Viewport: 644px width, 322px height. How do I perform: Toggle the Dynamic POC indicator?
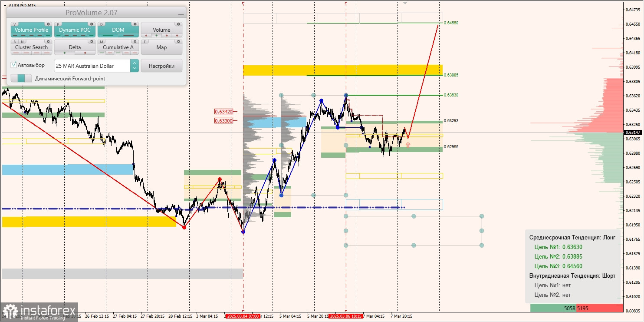click(x=75, y=30)
